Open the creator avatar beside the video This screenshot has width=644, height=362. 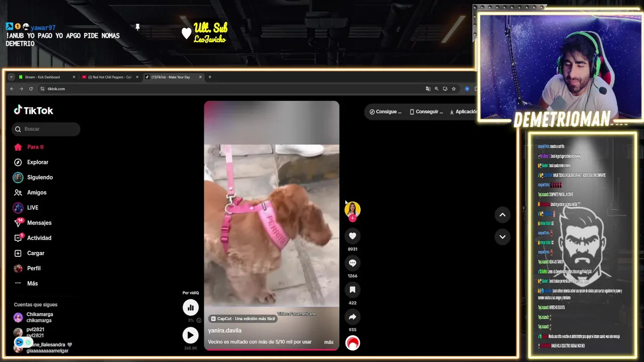[x=352, y=209]
